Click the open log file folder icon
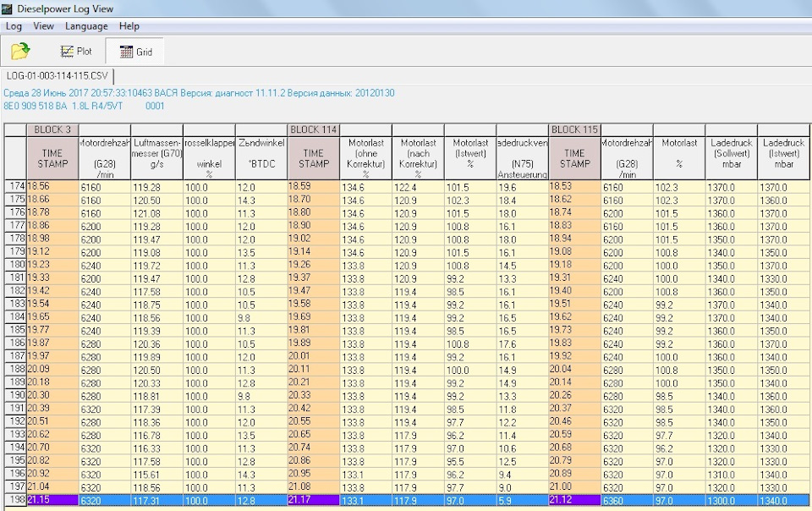Screen dimensions: 812x511 pyautogui.click(x=20, y=52)
